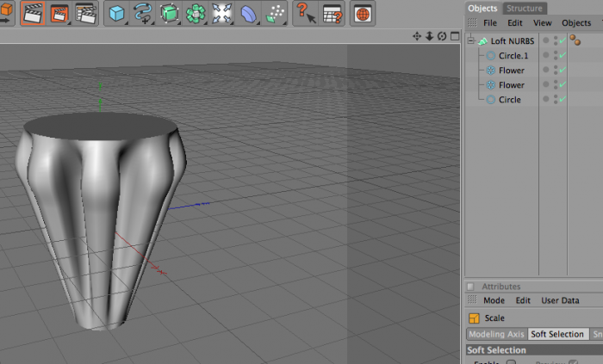Select the green NURBS generator icon

(169, 14)
